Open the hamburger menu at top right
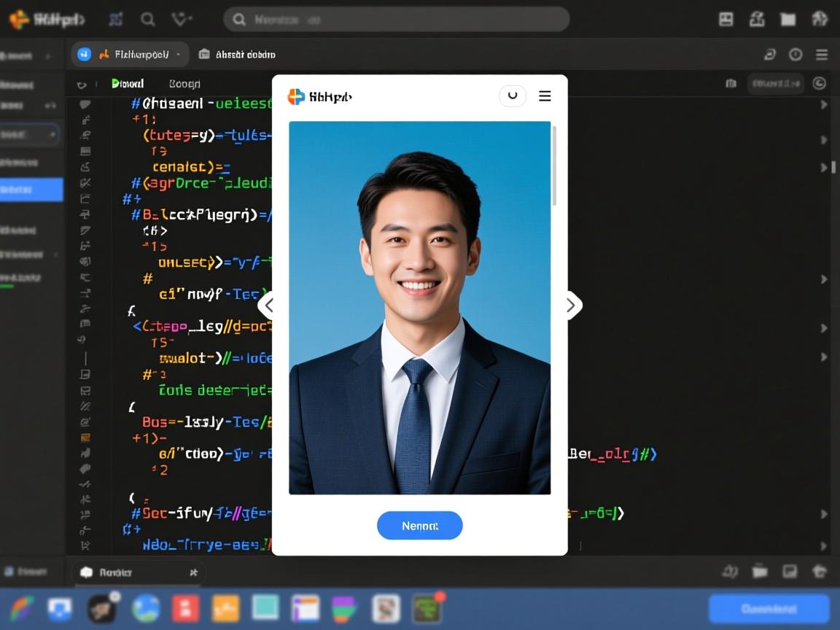This screenshot has width=840, height=630. pos(822,55)
